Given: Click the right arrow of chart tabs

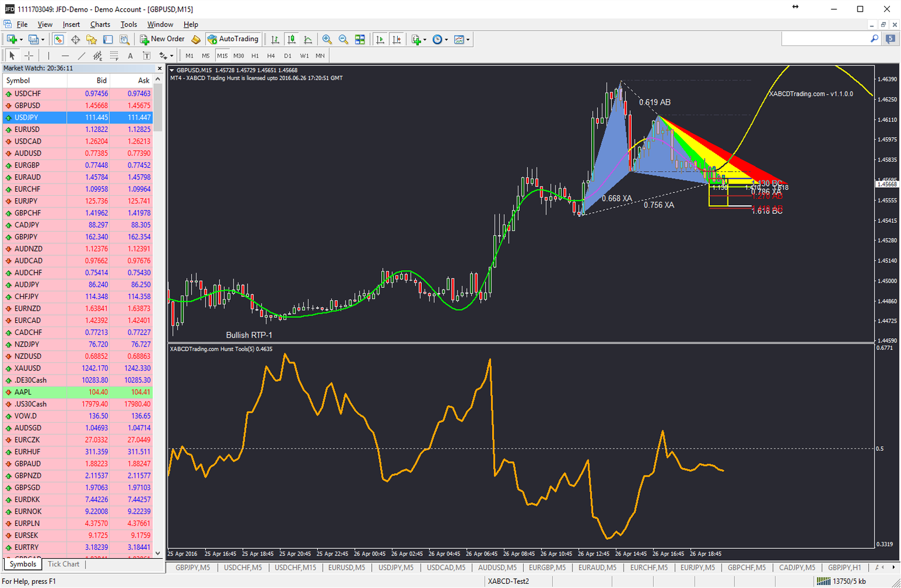Looking at the screenshot, I should 893,567.
